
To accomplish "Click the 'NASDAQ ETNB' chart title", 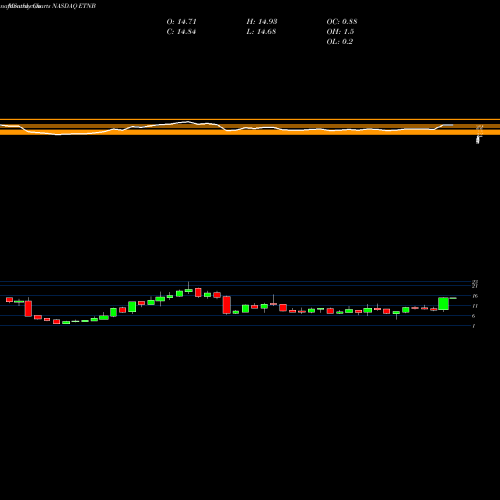I will pyautogui.click(x=74, y=6).
